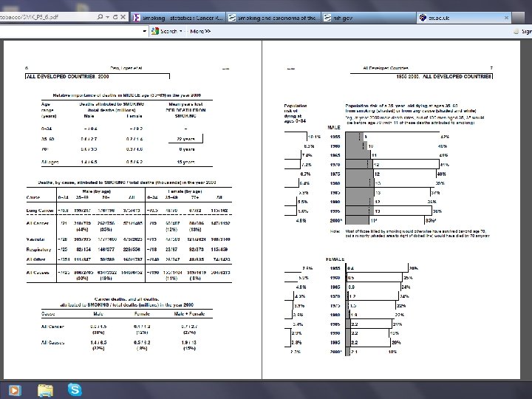Screen dimensions: 532x399
Task: Click the '10.1%' value beside male 1955
Action: (314, 137)
